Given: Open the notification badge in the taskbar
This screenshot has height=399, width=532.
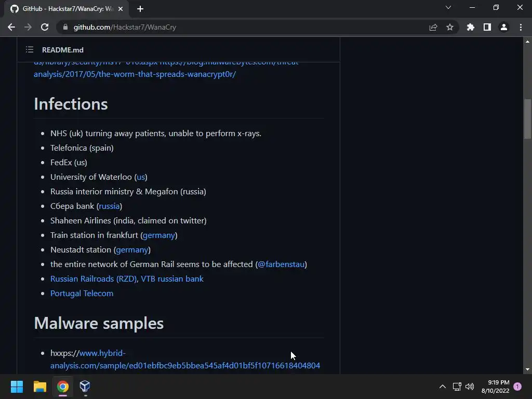Looking at the screenshot, I should (517, 387).
